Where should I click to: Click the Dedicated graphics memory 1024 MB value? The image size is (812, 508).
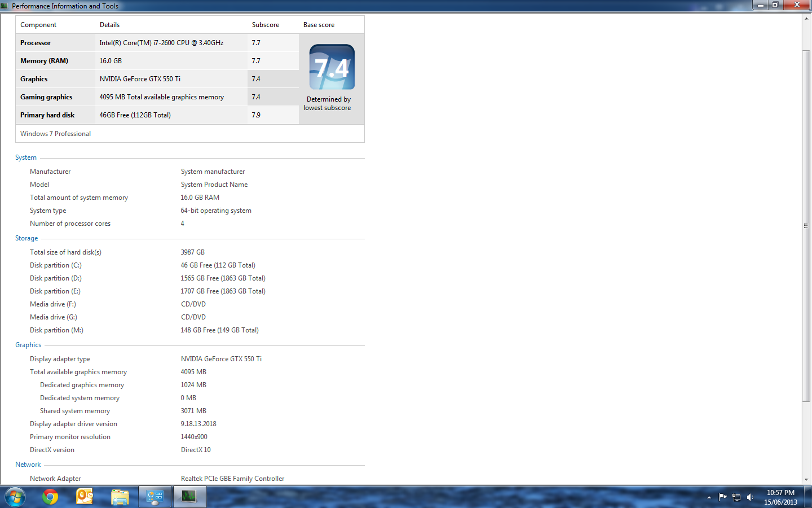click(x=193, y=385)
